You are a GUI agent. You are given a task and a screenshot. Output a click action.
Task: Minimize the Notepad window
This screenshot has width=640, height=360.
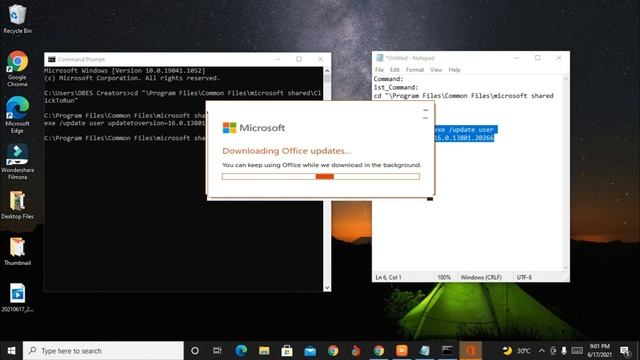[516, 58]
